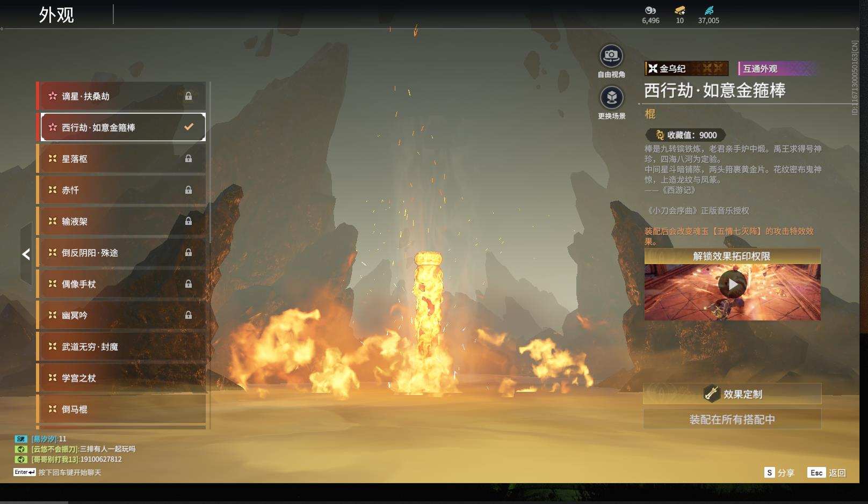The width and height of the screenshot is (868, 504).
Task: Click the S 分享 share button
Action: (x=779, y=472)
